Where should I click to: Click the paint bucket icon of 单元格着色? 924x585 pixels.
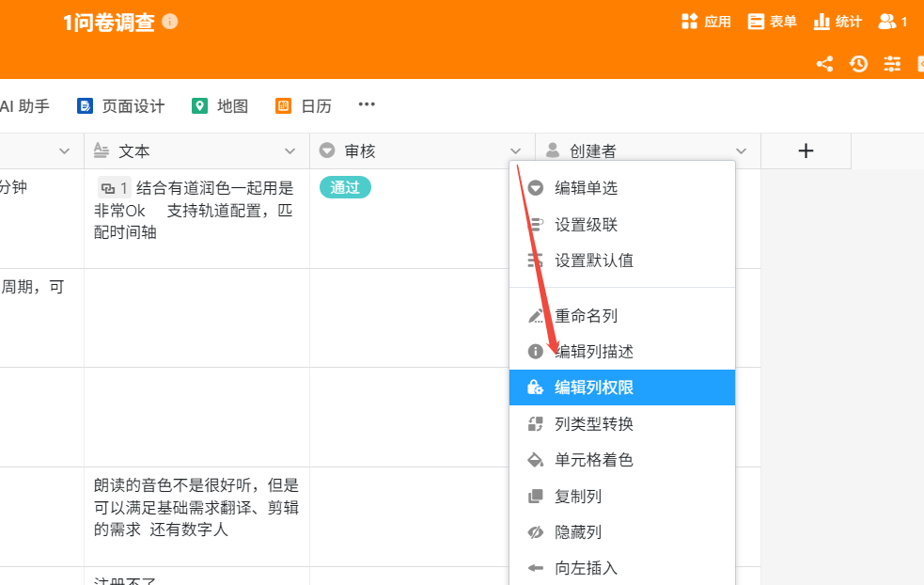click(x=535, y=460)
